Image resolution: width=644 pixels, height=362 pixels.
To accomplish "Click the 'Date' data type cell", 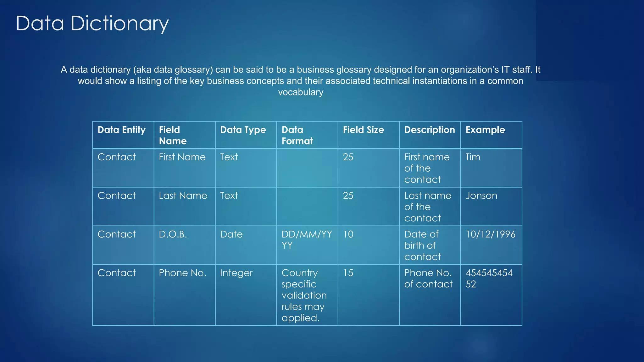I will 246,245.
